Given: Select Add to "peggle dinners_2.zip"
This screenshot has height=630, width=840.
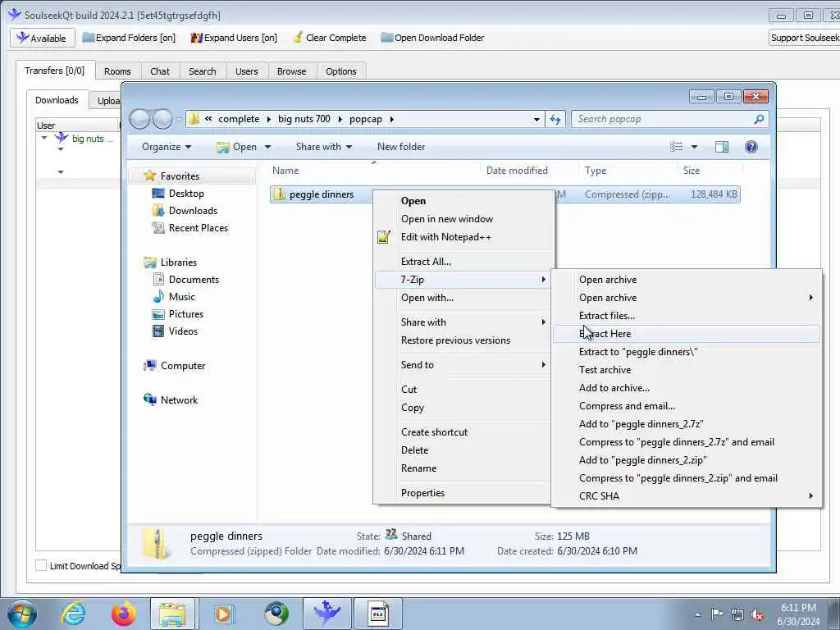Looking at the screenshot, I should click(x=686, y=460).
